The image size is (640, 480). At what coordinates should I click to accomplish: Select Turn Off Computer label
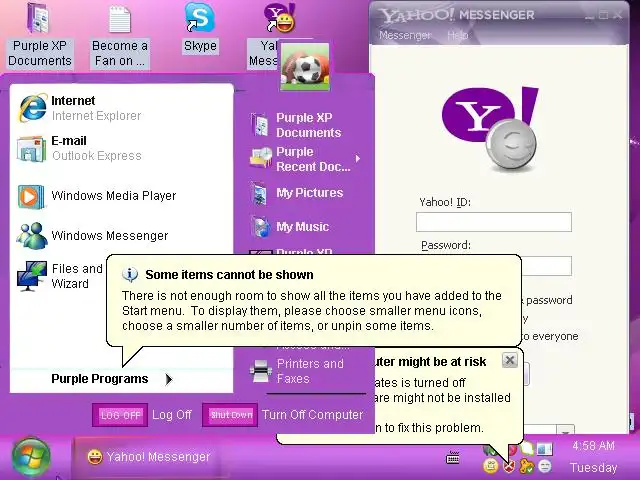pyautogui.click(x=312, y=415)
